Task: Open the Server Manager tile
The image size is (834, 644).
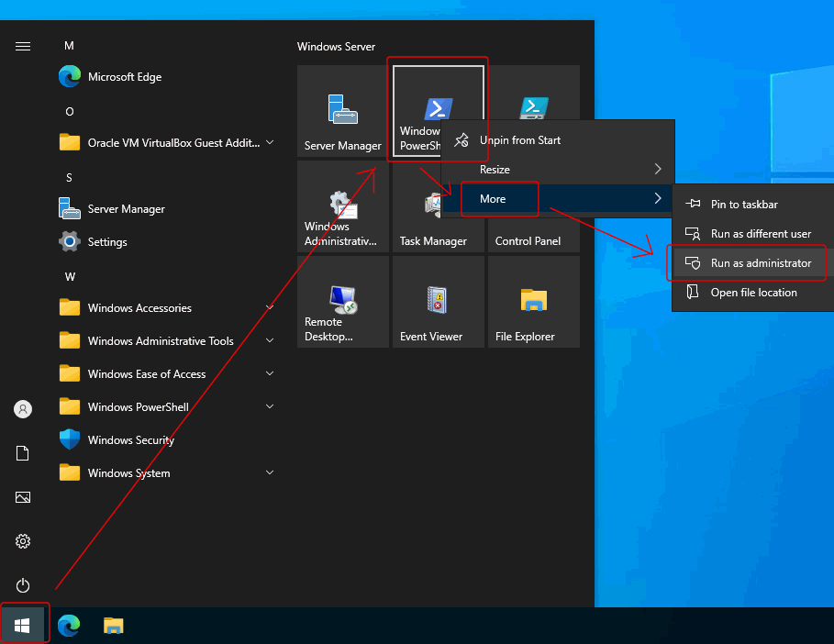Action: (342, 111)
